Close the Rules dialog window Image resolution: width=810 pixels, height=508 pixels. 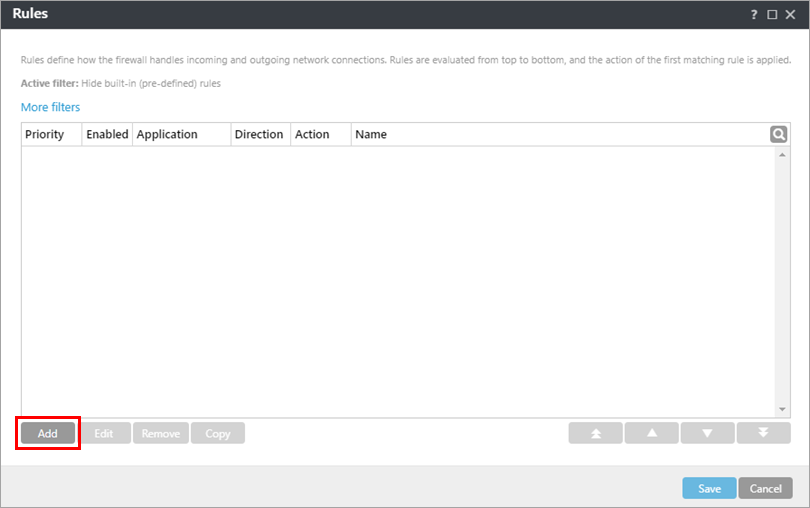point(790,15)
